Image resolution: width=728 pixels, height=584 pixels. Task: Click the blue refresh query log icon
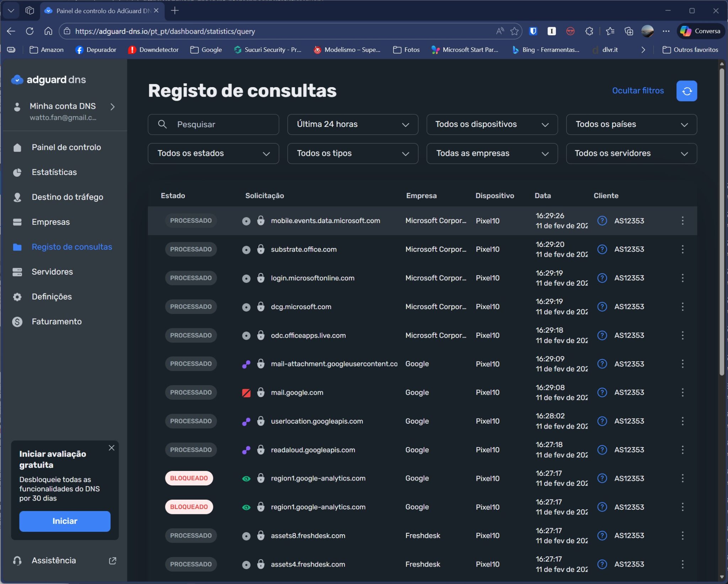pos(686,91)
